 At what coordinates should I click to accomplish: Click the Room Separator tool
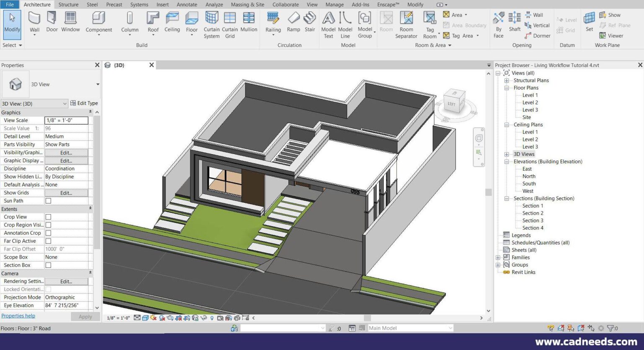[x=406, y=25]
